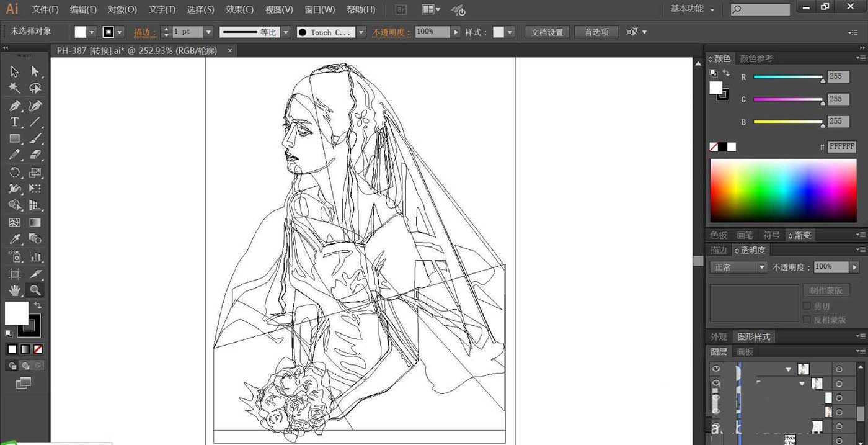Click the B color slider
Screen dimensions: 868x445
click(788, 122)
